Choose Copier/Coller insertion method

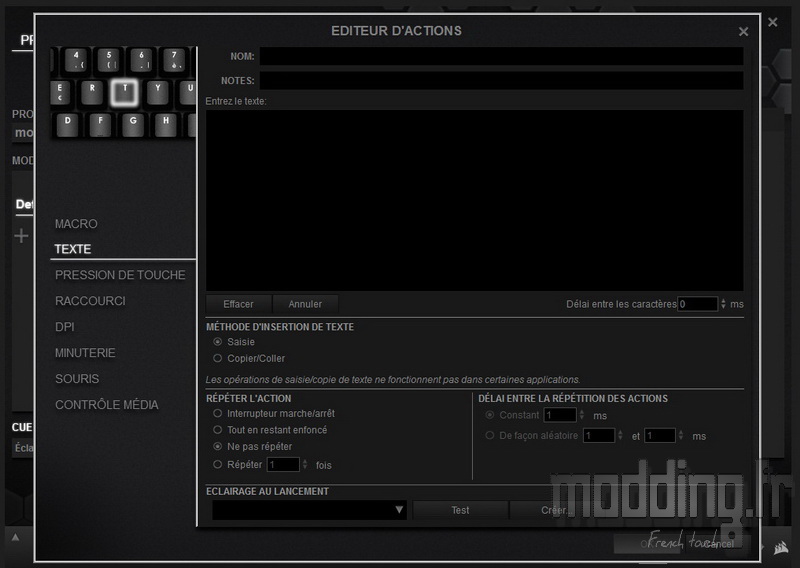[218, 358]
